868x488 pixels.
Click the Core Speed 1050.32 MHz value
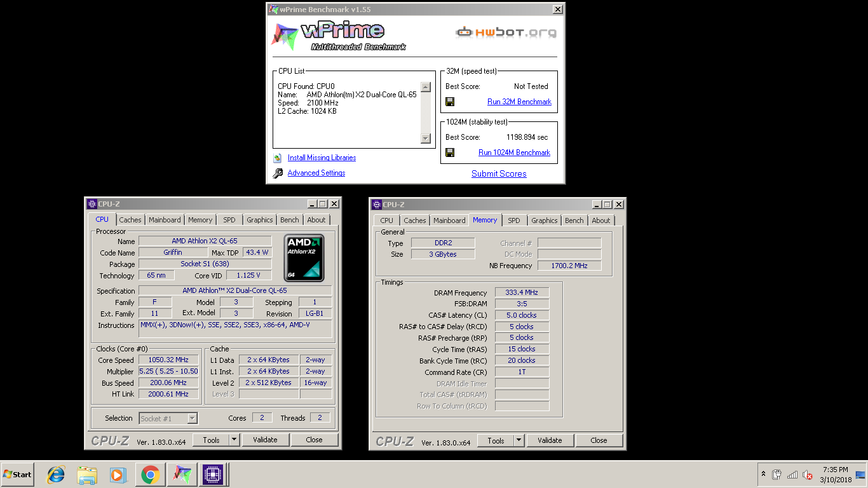coord(168,360)
